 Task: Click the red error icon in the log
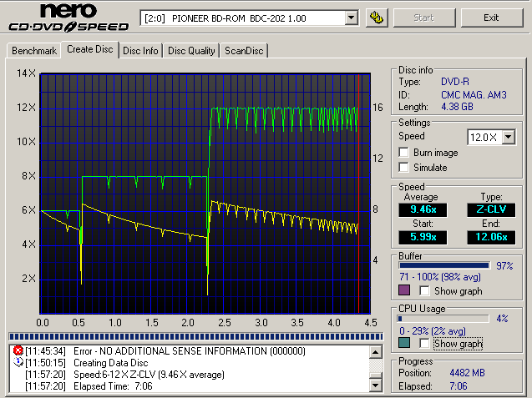18,351
